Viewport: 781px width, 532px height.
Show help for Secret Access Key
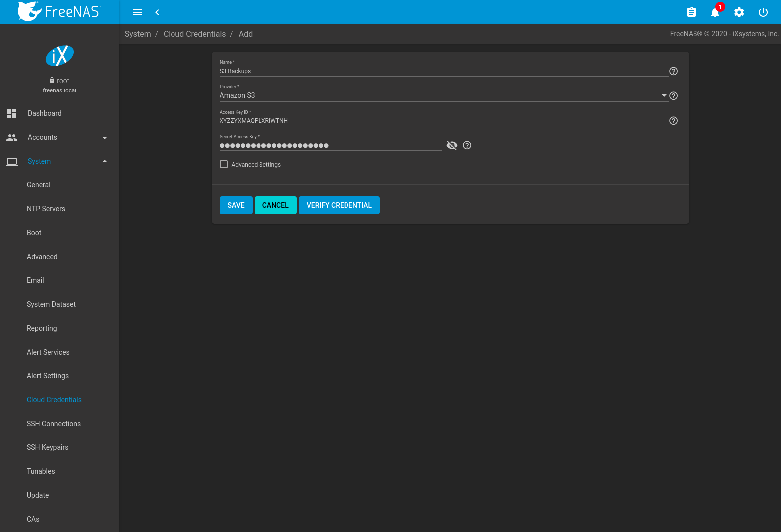(x=467, y=145)
